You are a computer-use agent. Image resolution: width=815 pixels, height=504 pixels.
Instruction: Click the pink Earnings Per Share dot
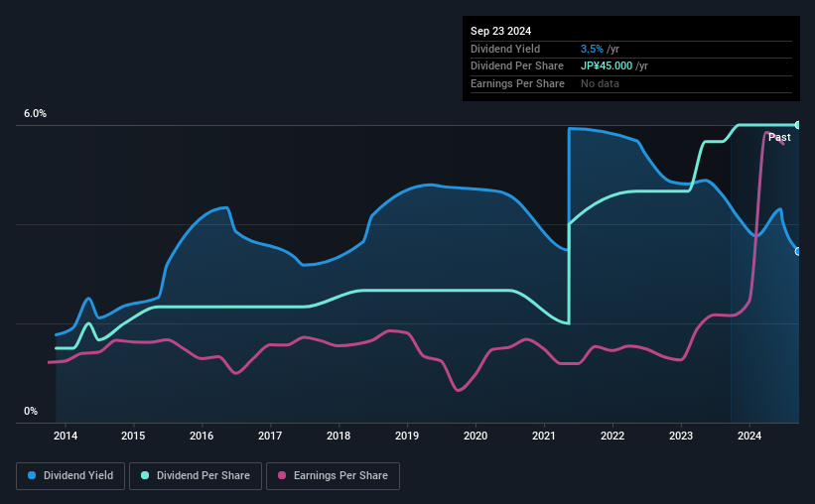pyautogui.click(x=282, y=475)
